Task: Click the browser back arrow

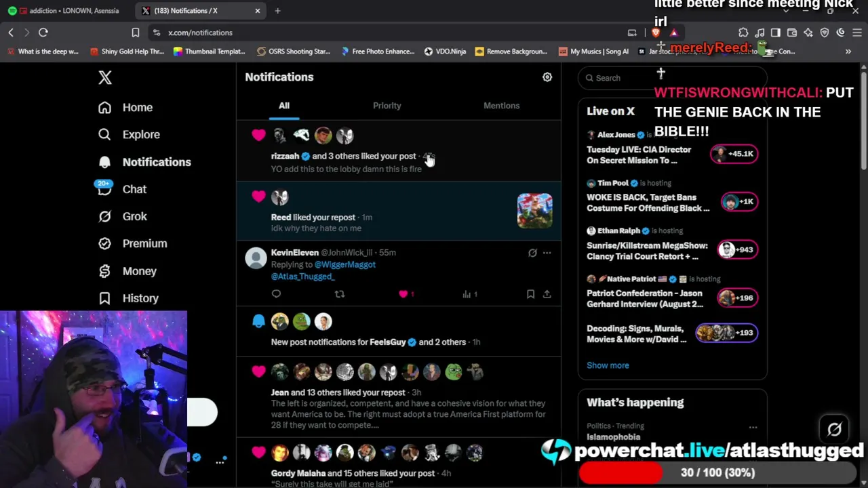Action: point(11,33)
